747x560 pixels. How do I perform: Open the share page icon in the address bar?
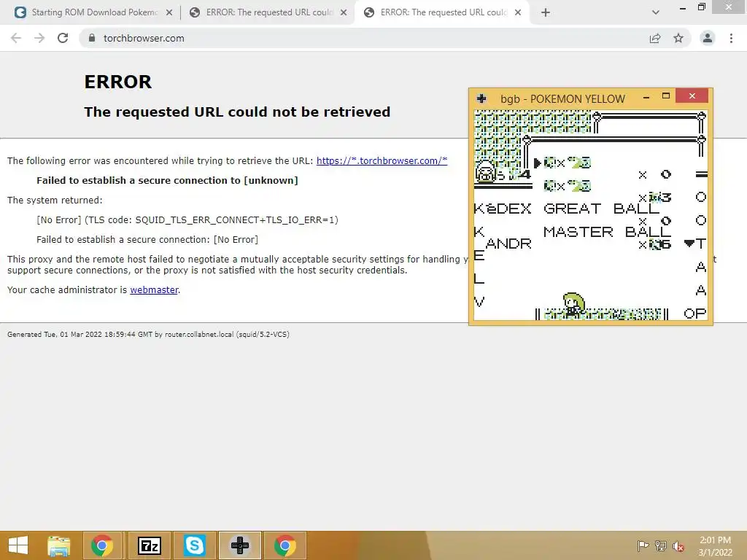click(655, 38)
